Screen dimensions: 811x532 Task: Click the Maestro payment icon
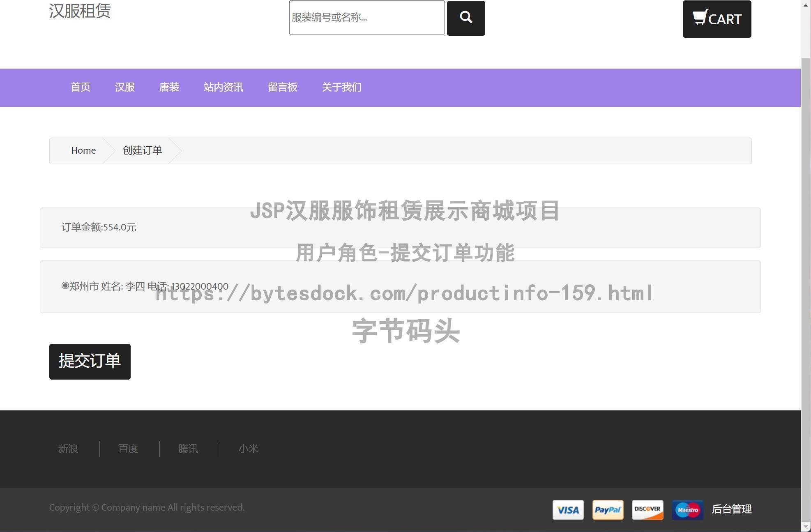[x=687, y=509]
